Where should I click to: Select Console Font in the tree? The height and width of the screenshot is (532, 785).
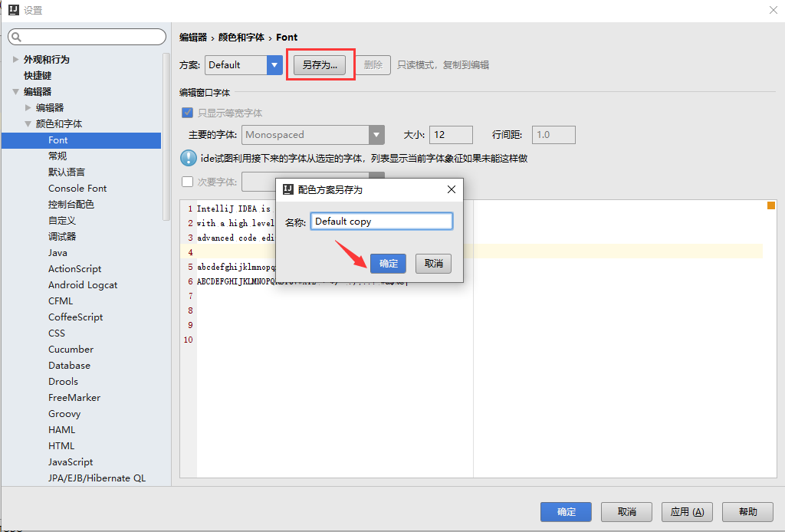click(x=77, y=188)
